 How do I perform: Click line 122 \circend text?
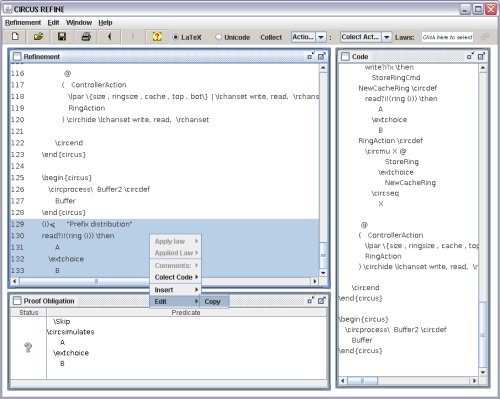(69, 143)
